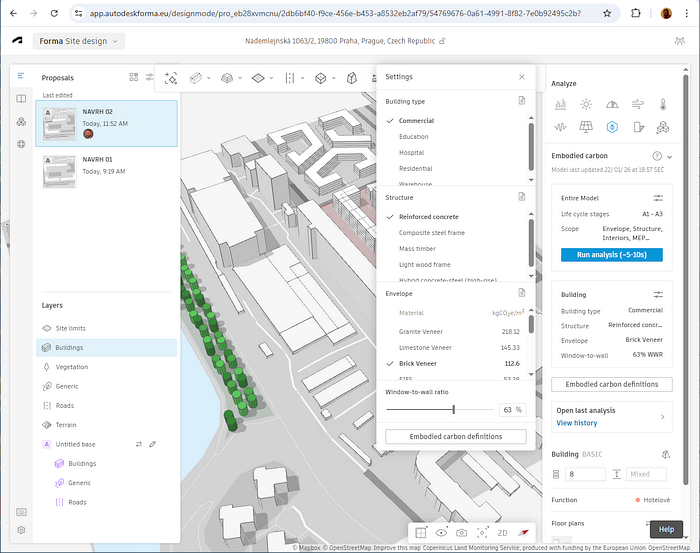700x553 pixels.
Task: Open the daylight dome analysis icon
Action: pos(612,104)
